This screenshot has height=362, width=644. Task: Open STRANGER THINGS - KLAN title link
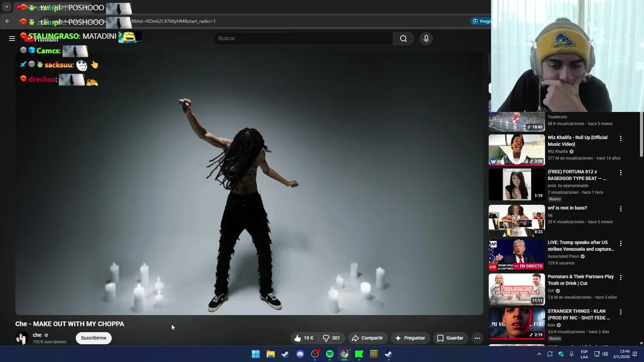pos(579,314)
